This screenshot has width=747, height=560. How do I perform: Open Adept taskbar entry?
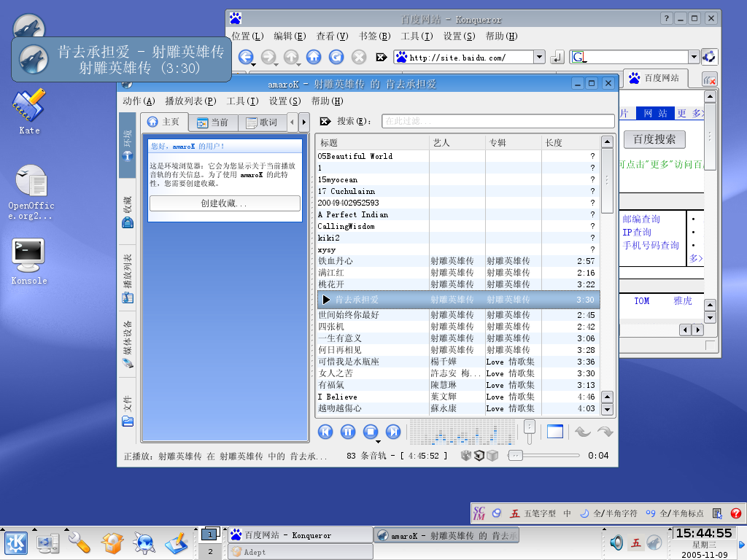pyautogui.click(x=301, y=552)
